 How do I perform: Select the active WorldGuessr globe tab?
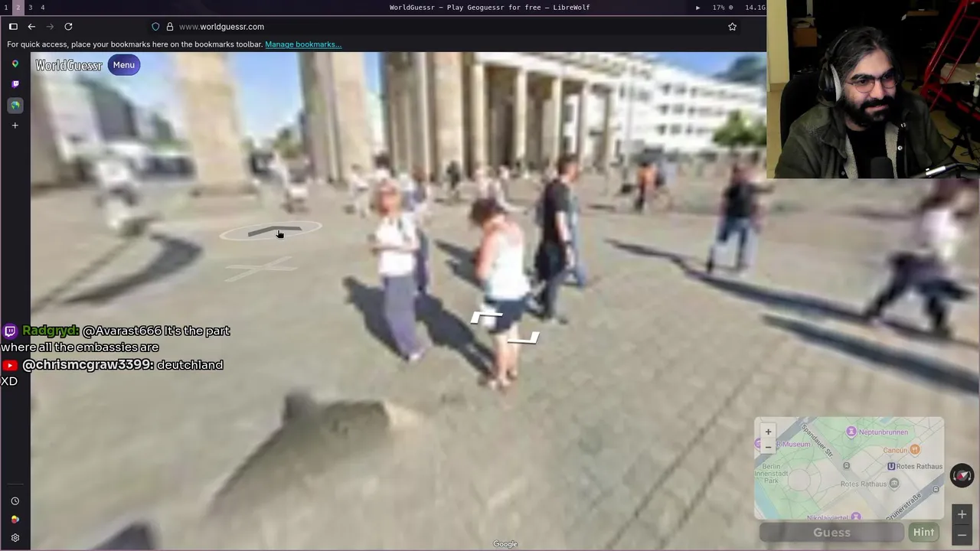coord(15,106)
